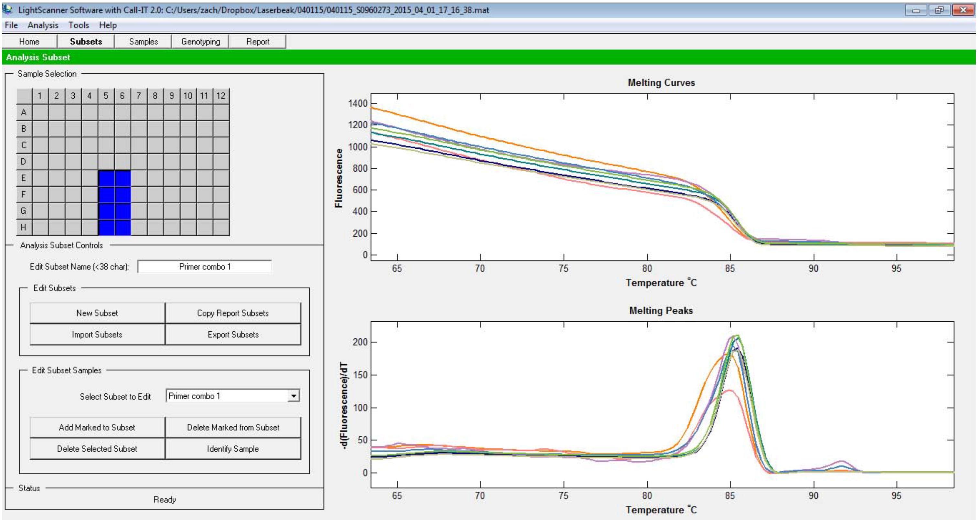Click Copy Report Subsets
The height and width of the screenshot is (524, 980).
pyautogui.click(x=233, y=313)
